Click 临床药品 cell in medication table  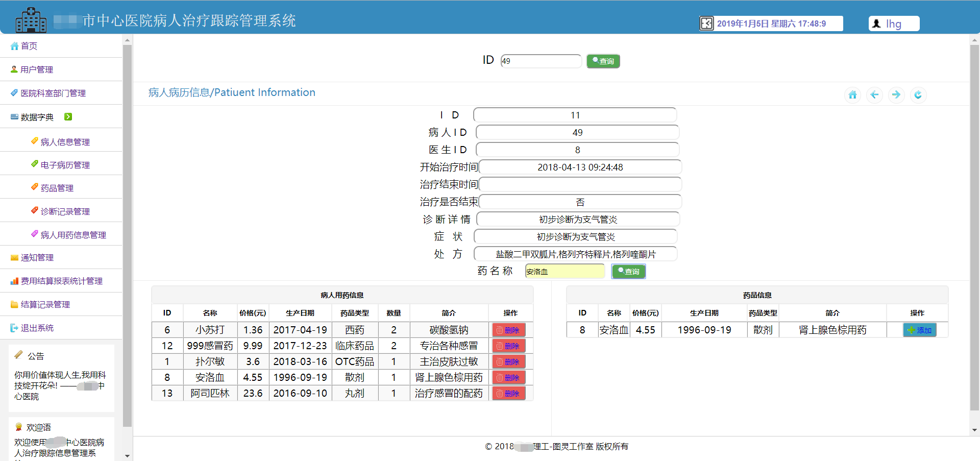(355, 346)
